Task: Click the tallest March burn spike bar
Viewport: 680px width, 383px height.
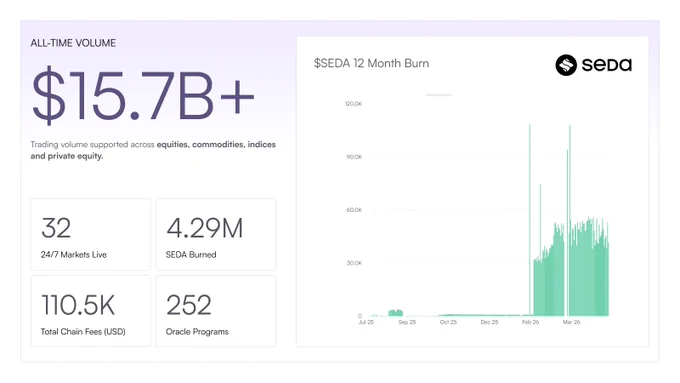Action: click(570, 220)
